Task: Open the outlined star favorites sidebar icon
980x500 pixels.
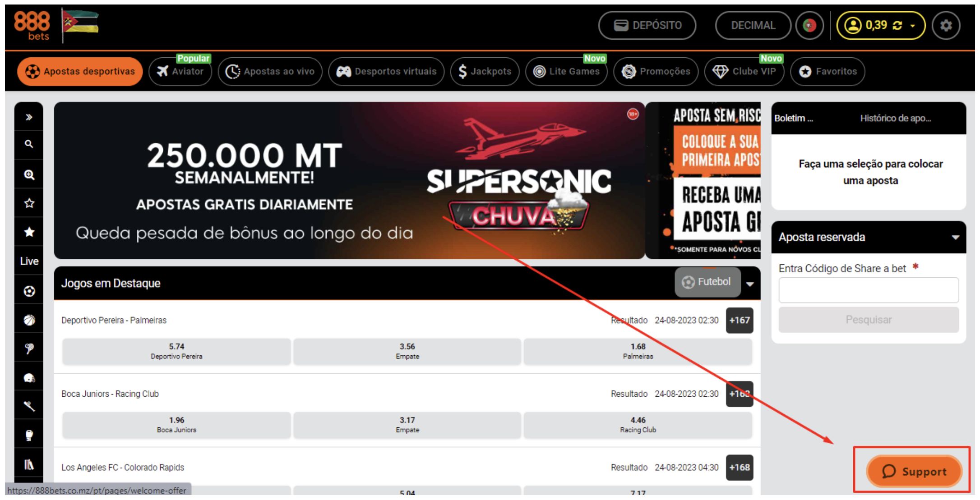Action: coord(29,203)
